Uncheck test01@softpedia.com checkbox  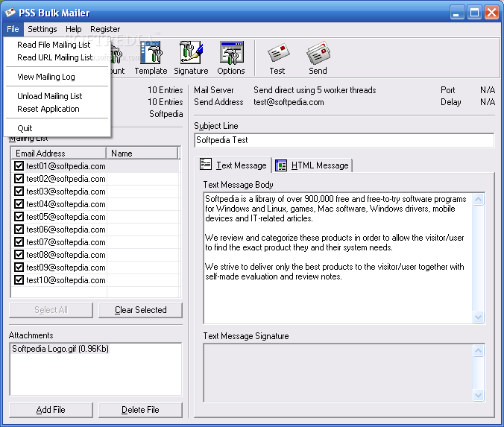(x=19, y=165)
